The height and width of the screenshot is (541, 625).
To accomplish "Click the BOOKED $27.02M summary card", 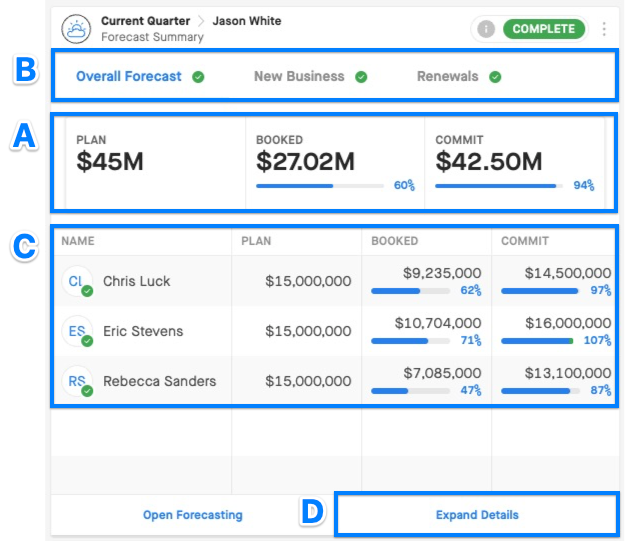I will 335,162.
